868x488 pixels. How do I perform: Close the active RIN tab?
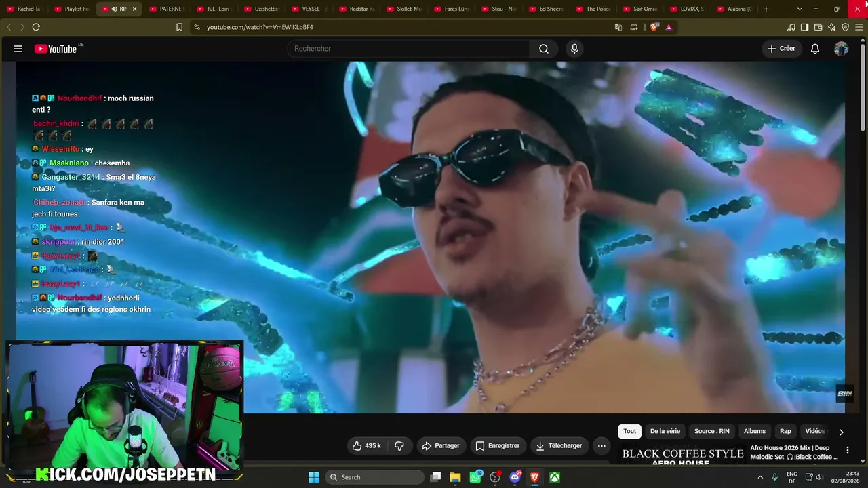tap(134, 9)
